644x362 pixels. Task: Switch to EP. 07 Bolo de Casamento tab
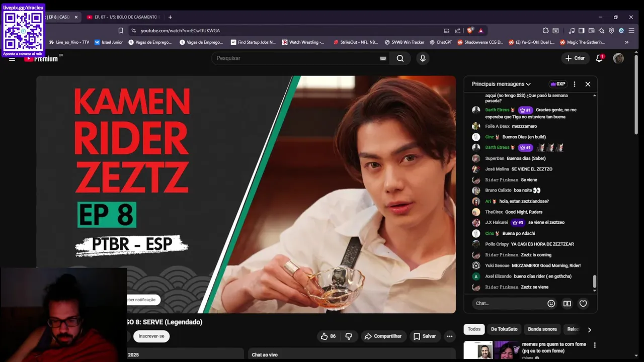pos(123,17)
